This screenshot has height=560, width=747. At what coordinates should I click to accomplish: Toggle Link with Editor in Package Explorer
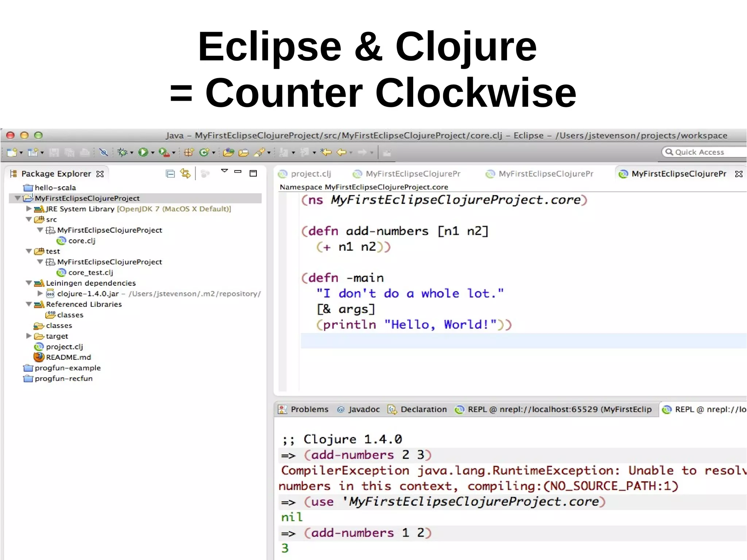click(186, 174)
